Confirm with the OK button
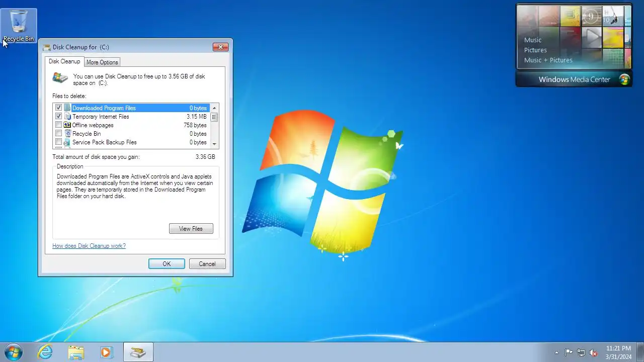This screenshot has height=362, width=644. [x=167, y=264]
